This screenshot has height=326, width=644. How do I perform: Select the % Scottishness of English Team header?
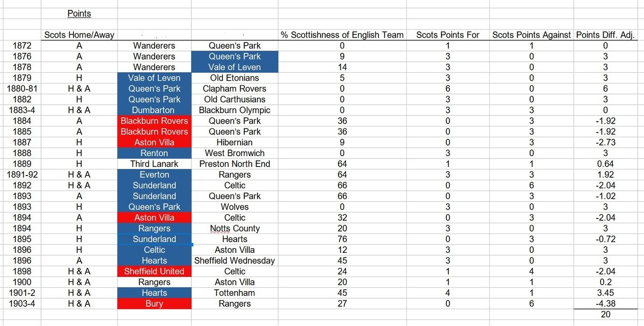(342, 35)
